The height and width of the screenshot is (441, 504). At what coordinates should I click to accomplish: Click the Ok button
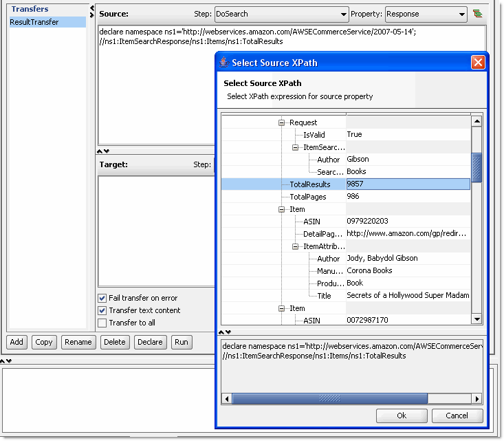pos(402,416)
